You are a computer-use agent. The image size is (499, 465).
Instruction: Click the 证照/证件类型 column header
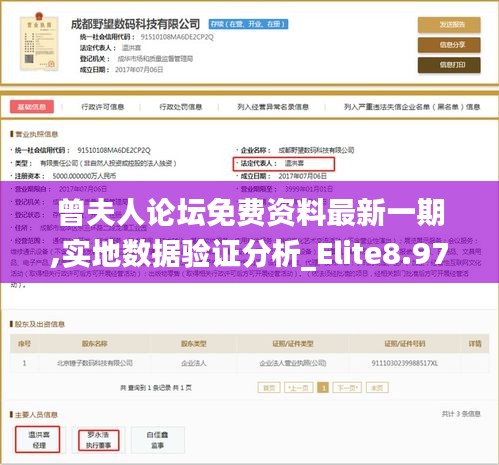(293, 343)
